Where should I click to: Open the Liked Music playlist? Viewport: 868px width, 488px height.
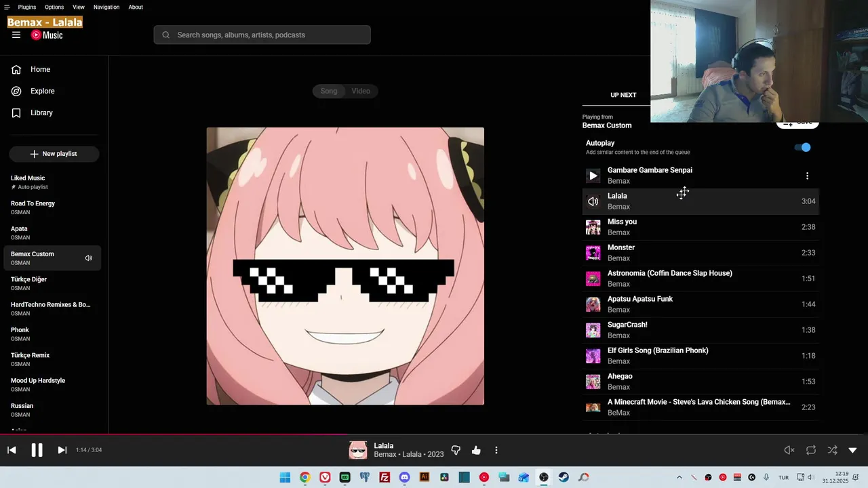click(52, 182)
